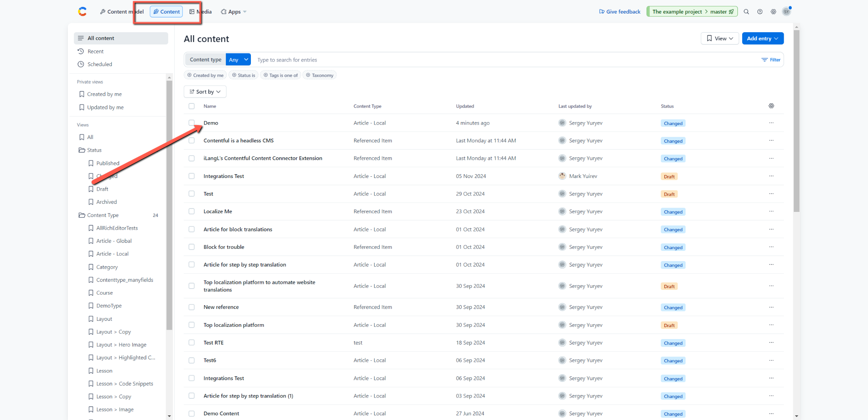
Task: Open row actions menu for Test6
Action: coord(771,360)
